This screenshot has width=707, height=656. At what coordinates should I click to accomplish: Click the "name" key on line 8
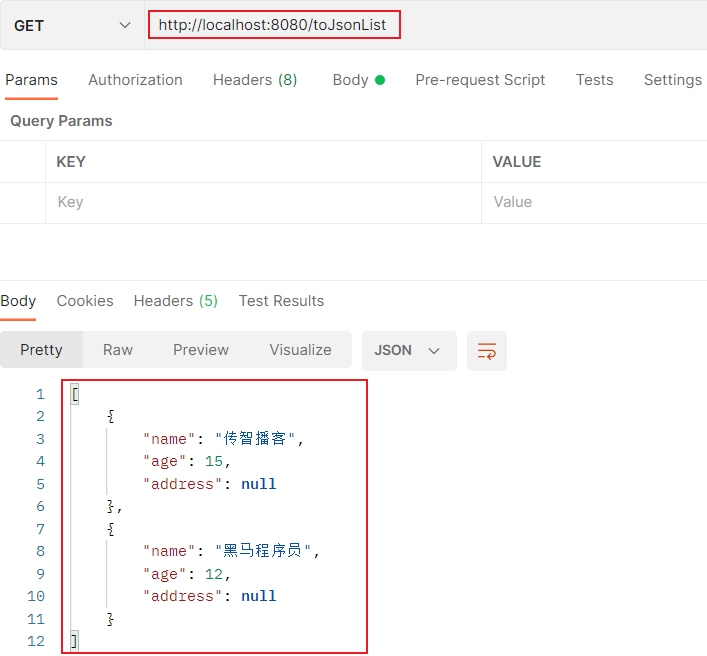click(x=169, y=551)
